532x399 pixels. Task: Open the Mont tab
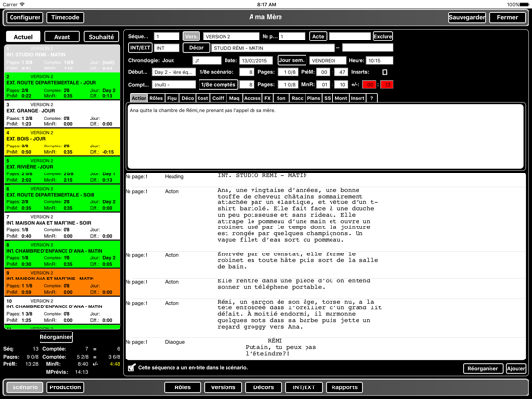click(x=341, y=98)
